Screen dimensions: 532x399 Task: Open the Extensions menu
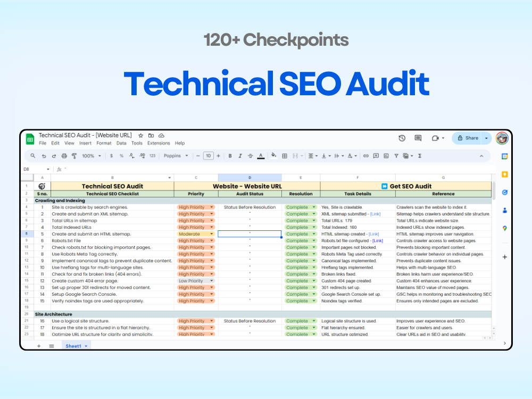pyautogui.click(x=159, y=143)
